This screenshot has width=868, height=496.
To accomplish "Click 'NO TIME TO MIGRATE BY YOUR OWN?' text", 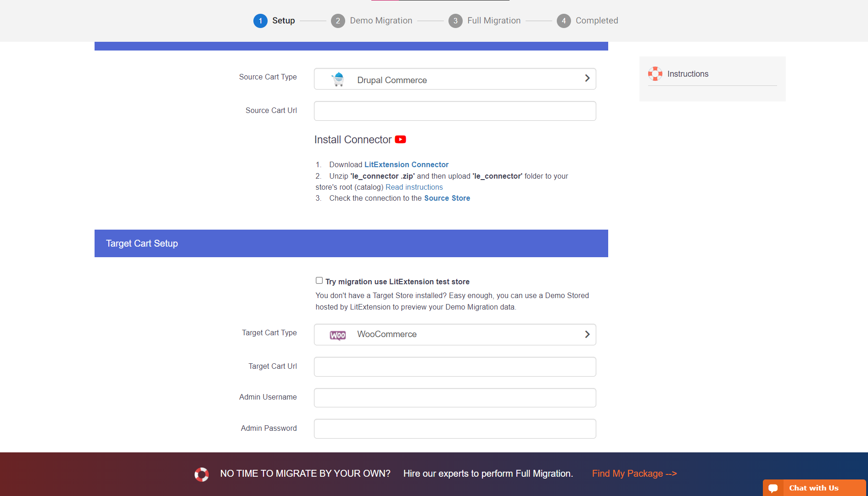I will pos(305,473).
